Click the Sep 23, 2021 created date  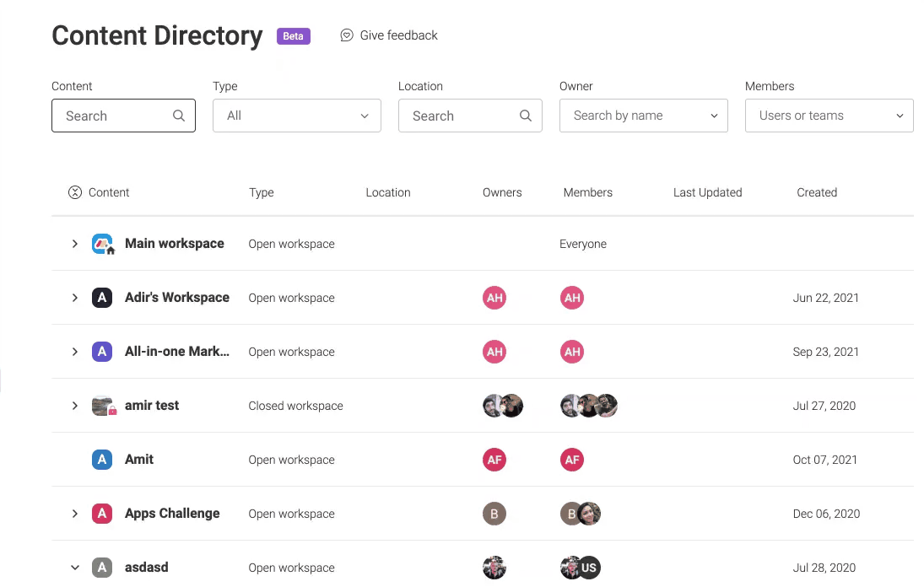[x=825, y=352]
